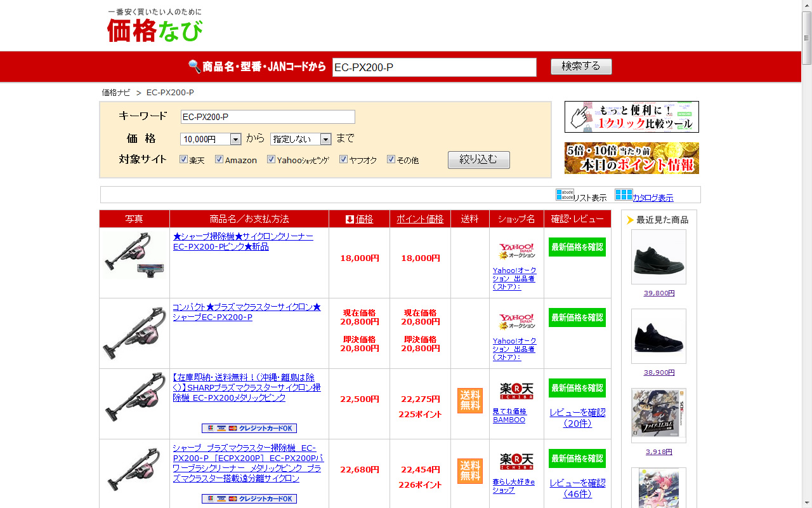Switch to catalog view grid icon
812x508 pixels.
click(x=624, y=194)
